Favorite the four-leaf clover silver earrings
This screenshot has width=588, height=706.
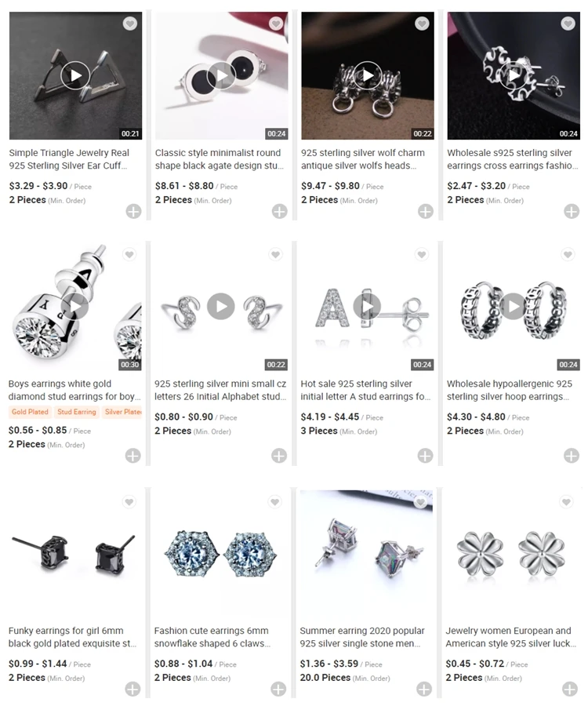tap(567, 501)
